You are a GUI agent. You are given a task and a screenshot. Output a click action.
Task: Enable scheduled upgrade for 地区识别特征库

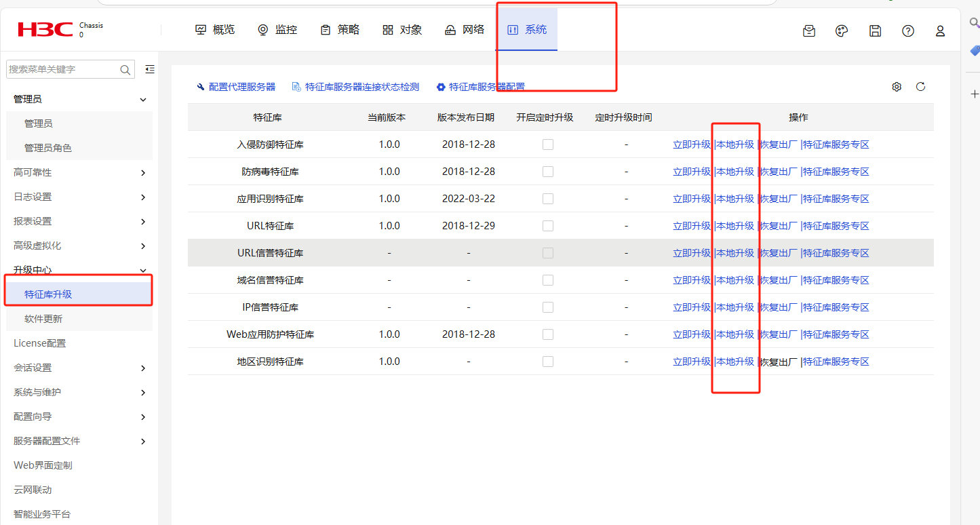[548, 362]
